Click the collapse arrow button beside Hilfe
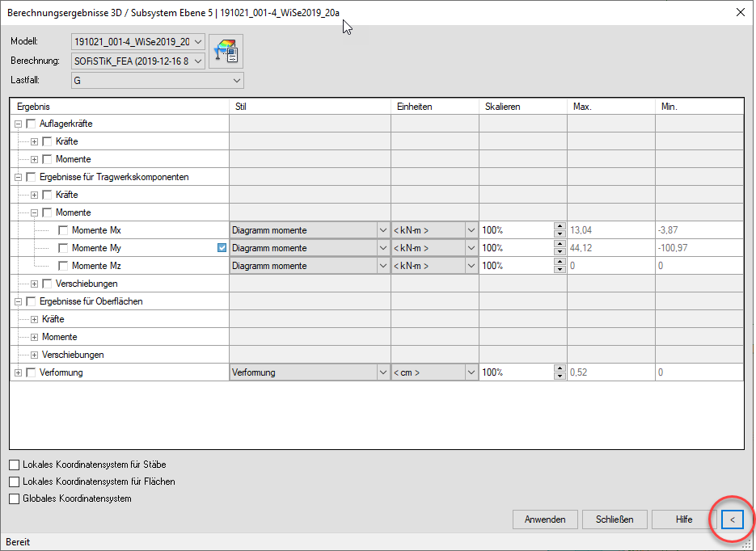Screen dimensions: 756x551 click(x=732, y=519)
